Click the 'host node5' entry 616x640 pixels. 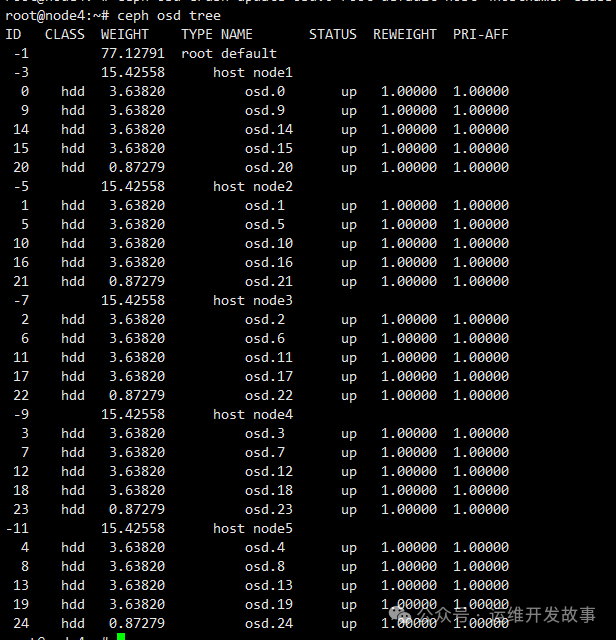(253, 529)
